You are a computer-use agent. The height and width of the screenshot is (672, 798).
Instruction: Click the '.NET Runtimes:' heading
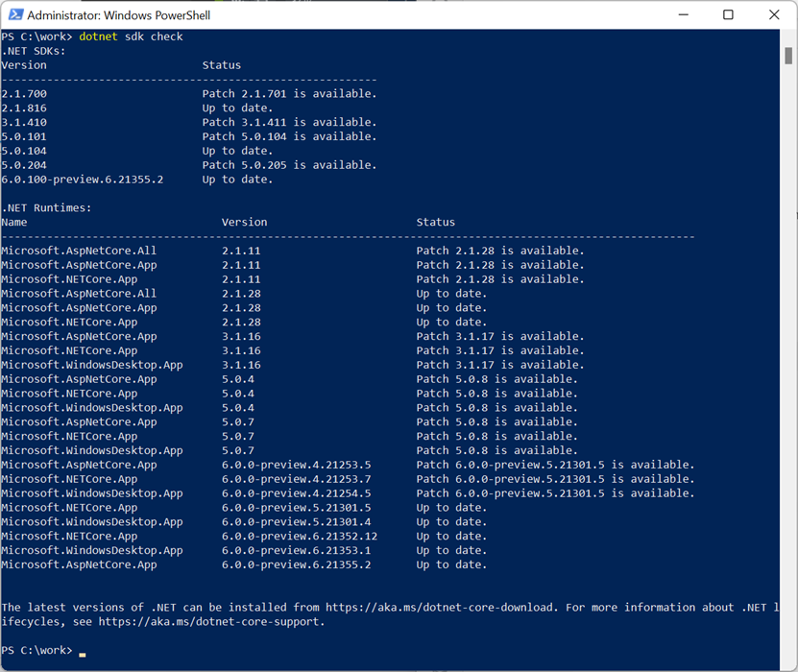[46, 207]
